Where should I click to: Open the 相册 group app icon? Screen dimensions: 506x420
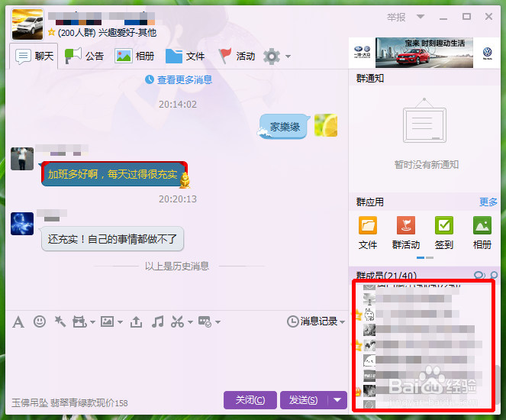click(x=482, y=233)
